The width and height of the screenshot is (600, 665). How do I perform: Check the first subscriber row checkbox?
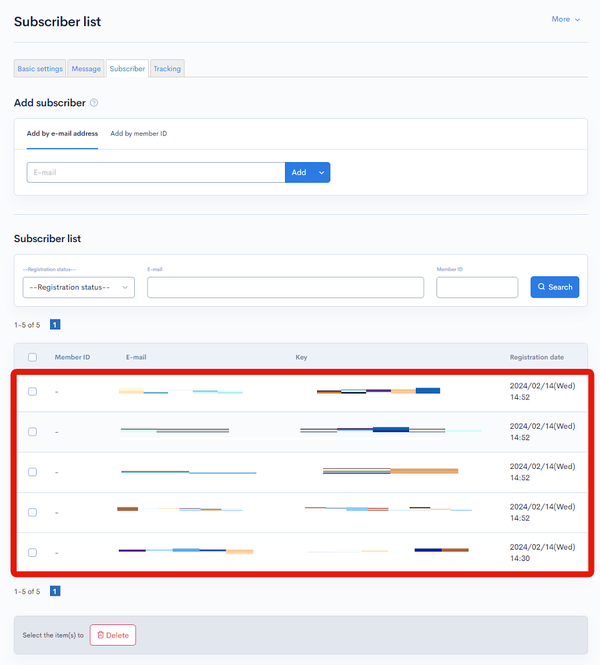[x=32, y=391]
